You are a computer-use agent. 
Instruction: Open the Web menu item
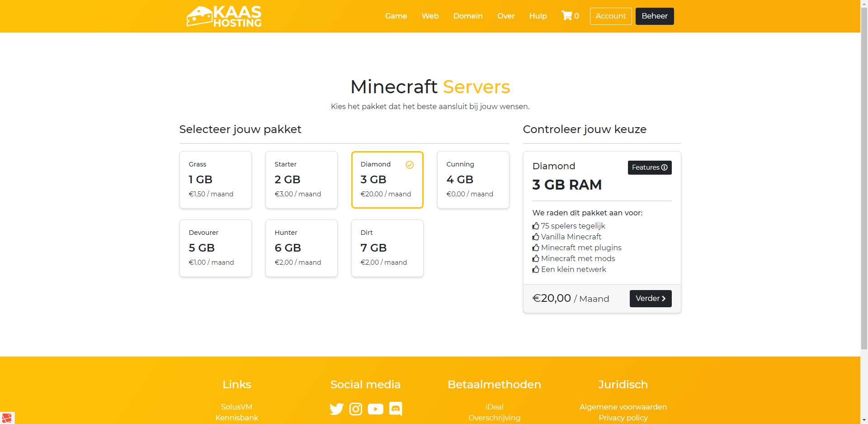pyautogui.click(x=430, y=16)
